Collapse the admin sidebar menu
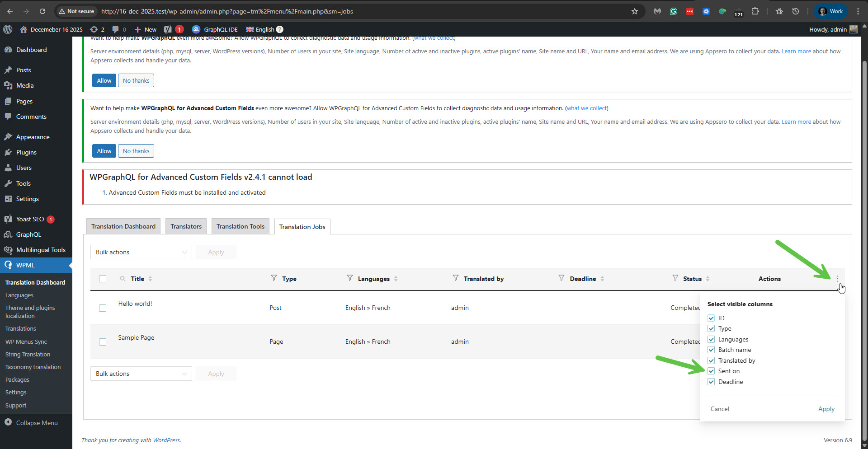The width and height of the screenshot is (868, 449). coord(36,423)
